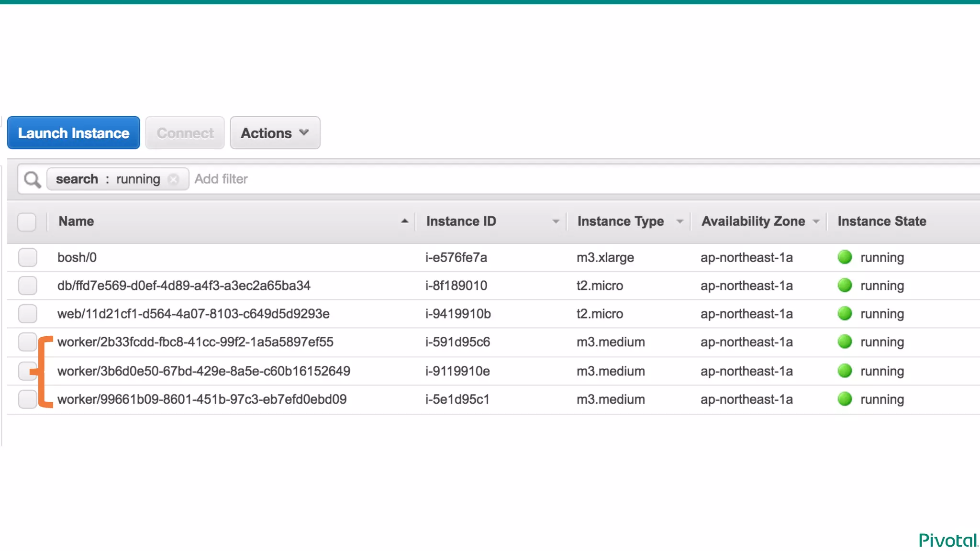Click green status dot for web instance row
Viewport: 980px width, 551px height.
click(x=845, y=314)
